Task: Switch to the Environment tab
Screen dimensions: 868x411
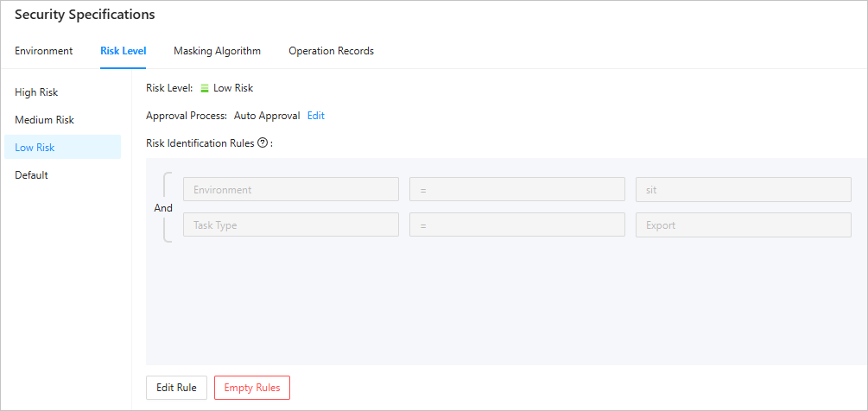Action: pyautogui.click(x=43, y=51)
